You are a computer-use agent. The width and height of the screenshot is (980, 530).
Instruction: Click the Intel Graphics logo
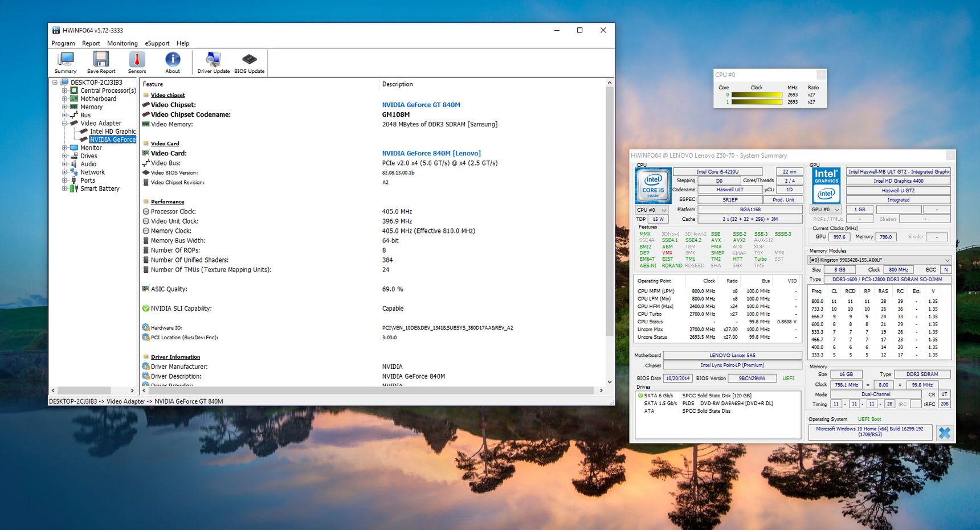click(x=826, y=186)
